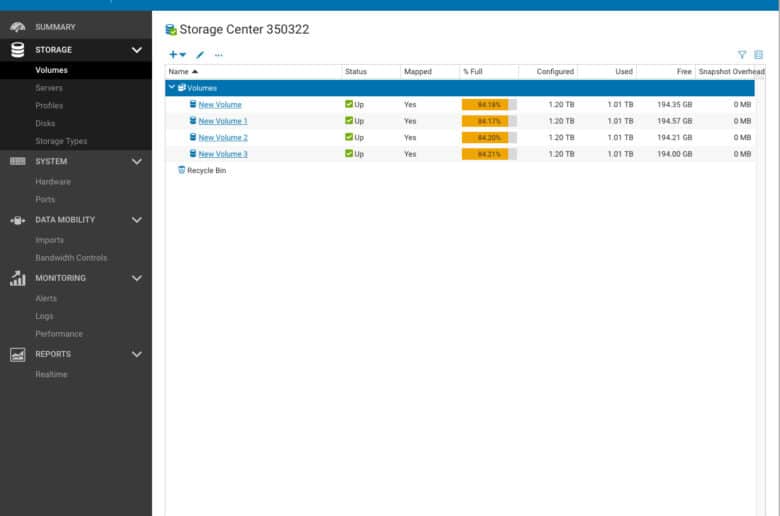Open the more actions ellipsis menu

pos(218,55)
